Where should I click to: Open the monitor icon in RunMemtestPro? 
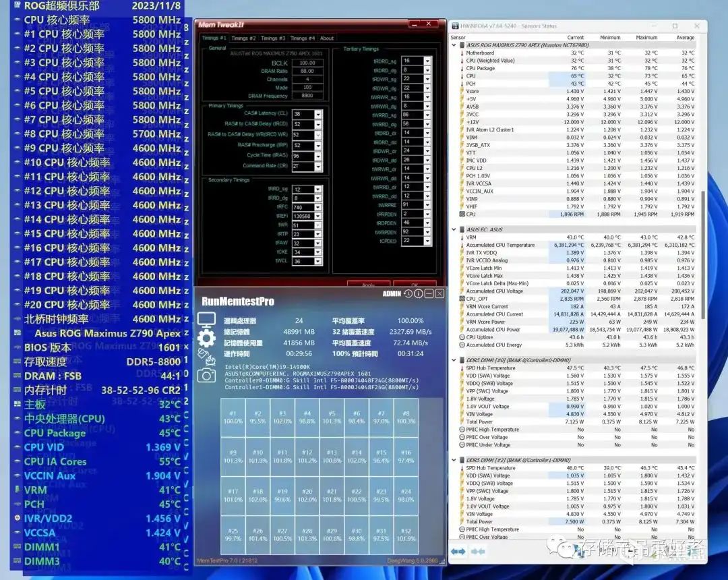(x=206, y=320)
